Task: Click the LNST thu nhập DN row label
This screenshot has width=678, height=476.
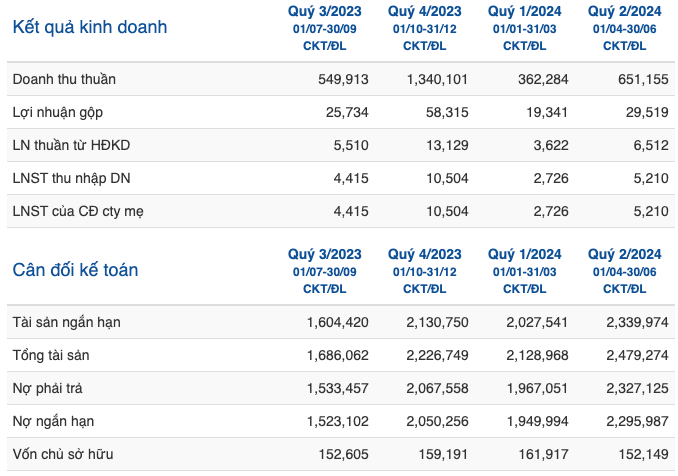Action: point(71,178)
